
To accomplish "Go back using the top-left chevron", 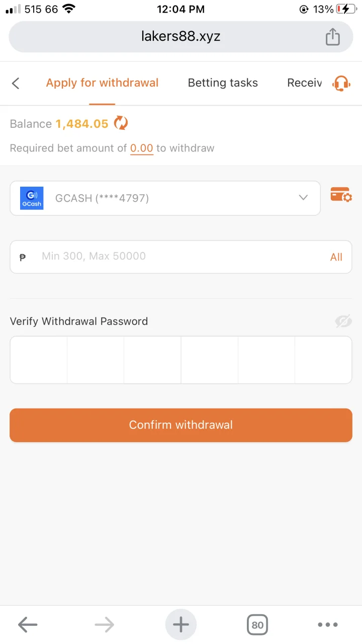I will (16, 83).
